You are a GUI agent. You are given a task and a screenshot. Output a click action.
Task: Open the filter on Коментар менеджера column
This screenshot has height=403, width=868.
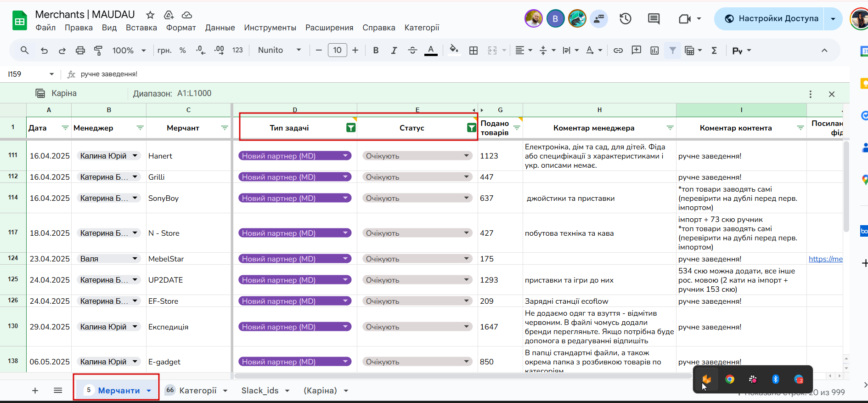pos(670,128)
